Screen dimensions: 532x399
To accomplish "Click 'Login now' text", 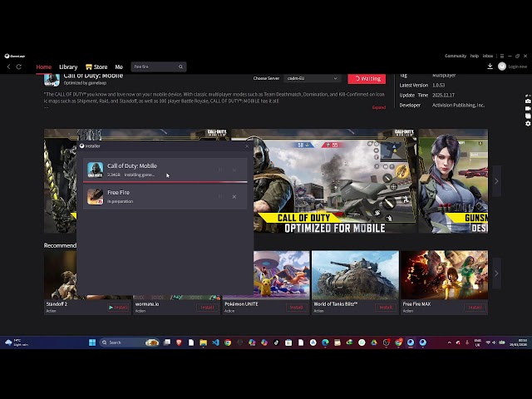I will pyautogui.click(x=517, y=66).
